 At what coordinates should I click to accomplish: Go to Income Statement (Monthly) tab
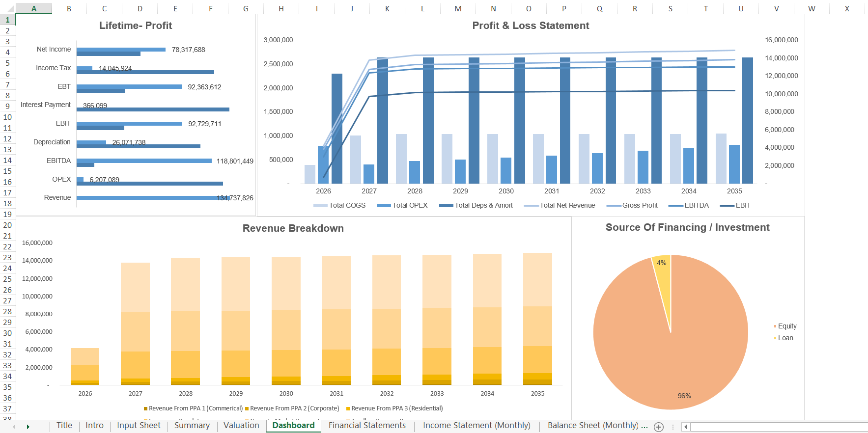(476, 426)
